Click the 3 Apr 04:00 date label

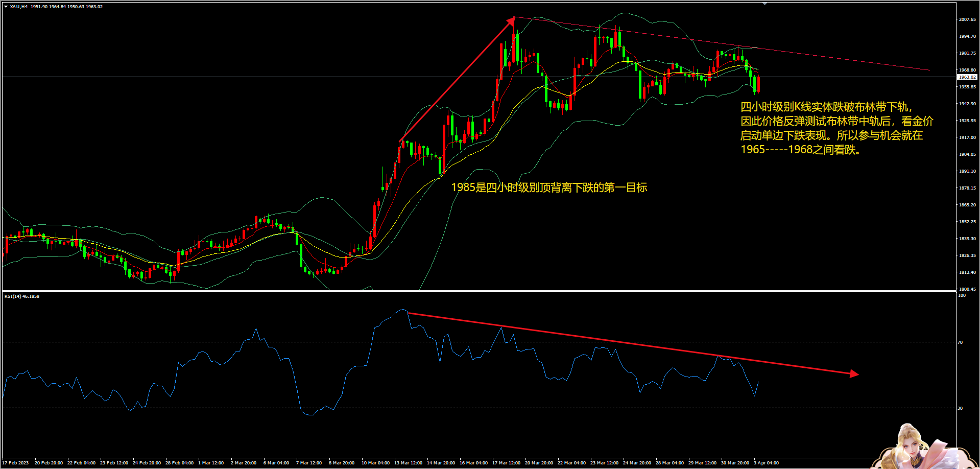(x=766, y=463)
